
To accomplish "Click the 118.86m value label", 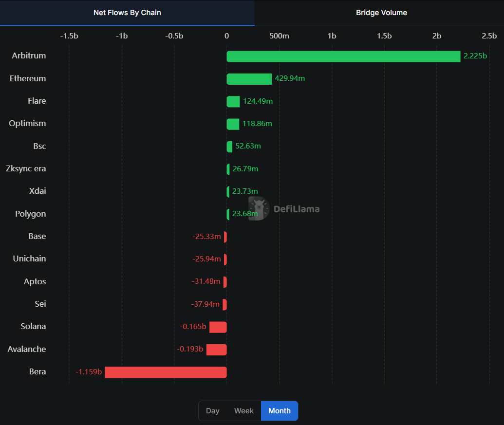I will tap(257, 124).
